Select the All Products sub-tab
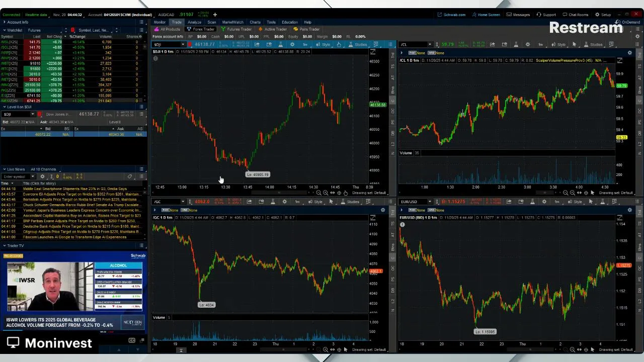The height and width of the screenshot is (362, 644). (168, 29)
